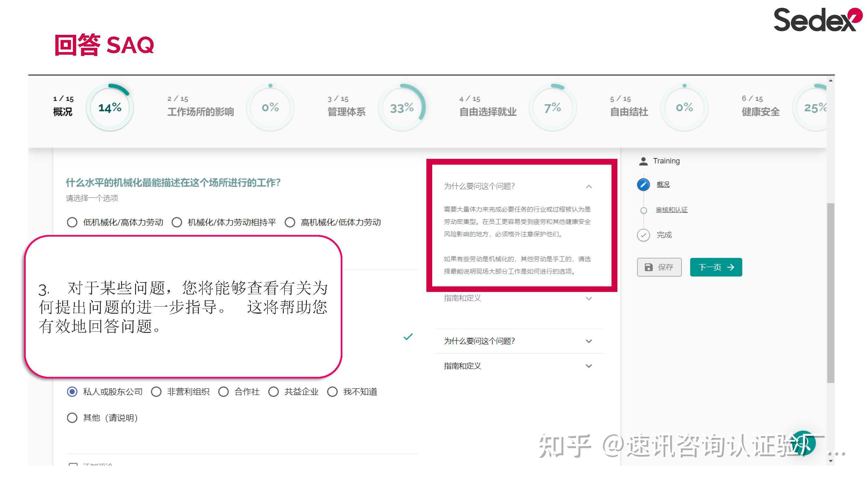Click the checkmark circle icon beside 完成
The image size is (868, 481).
pyautogui.click(x=643, y=235)
